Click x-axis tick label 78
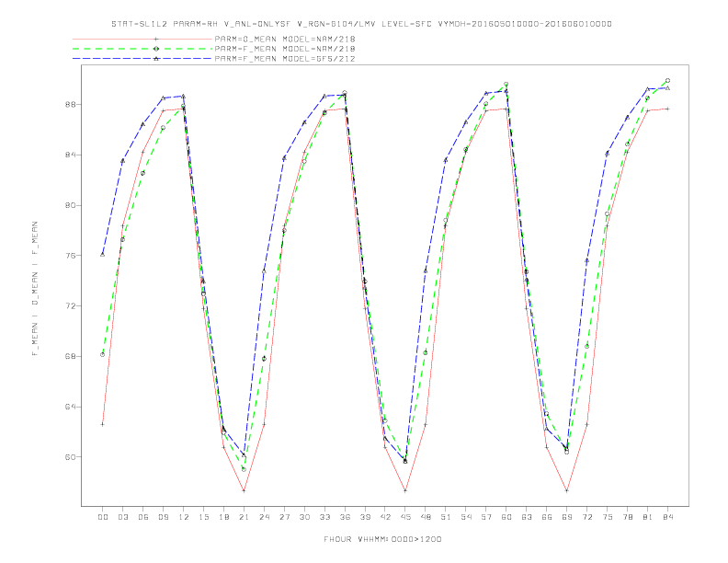This screenshot has height=563, width=728. click(628, 517)
